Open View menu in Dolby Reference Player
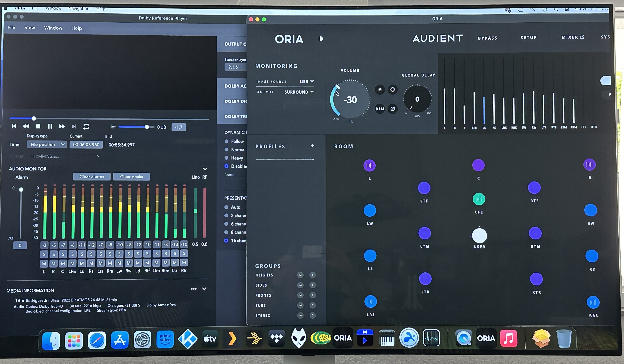624x364 pixels. pos(30,28)
